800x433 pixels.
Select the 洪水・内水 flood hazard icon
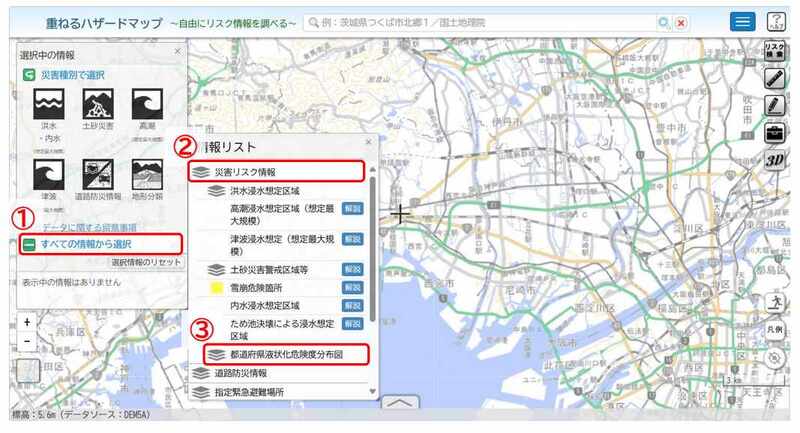[x=49, y=104]
